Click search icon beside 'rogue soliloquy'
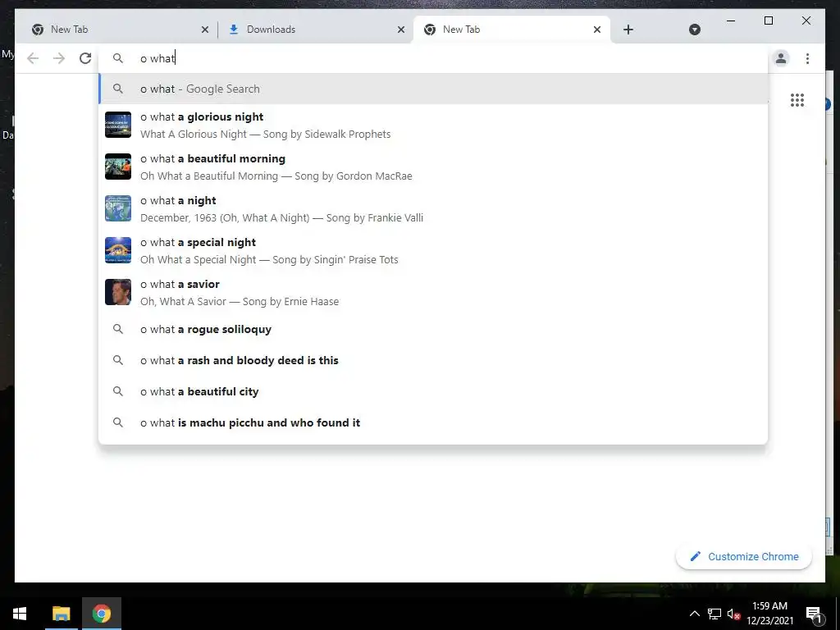 [x=118, y=329]
